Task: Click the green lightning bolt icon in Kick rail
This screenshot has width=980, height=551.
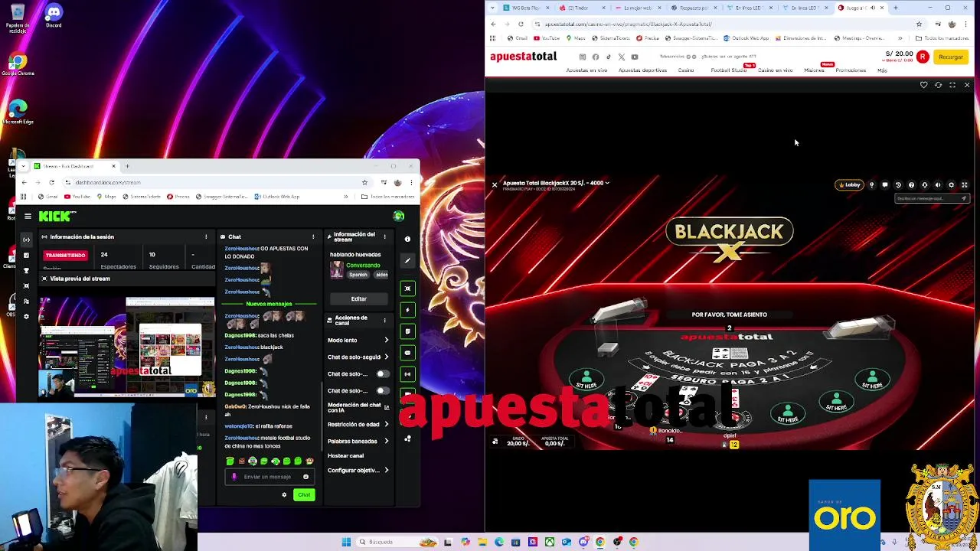Action: point(407,310)
